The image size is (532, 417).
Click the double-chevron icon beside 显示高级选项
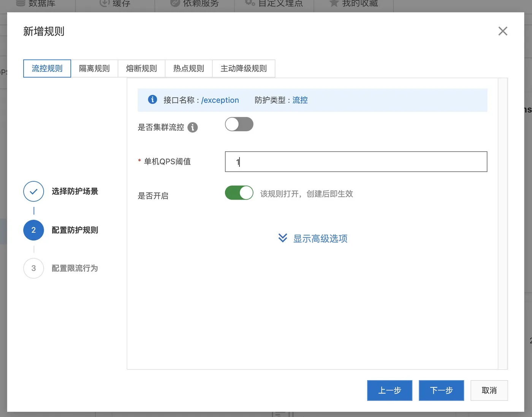(283, 238)
